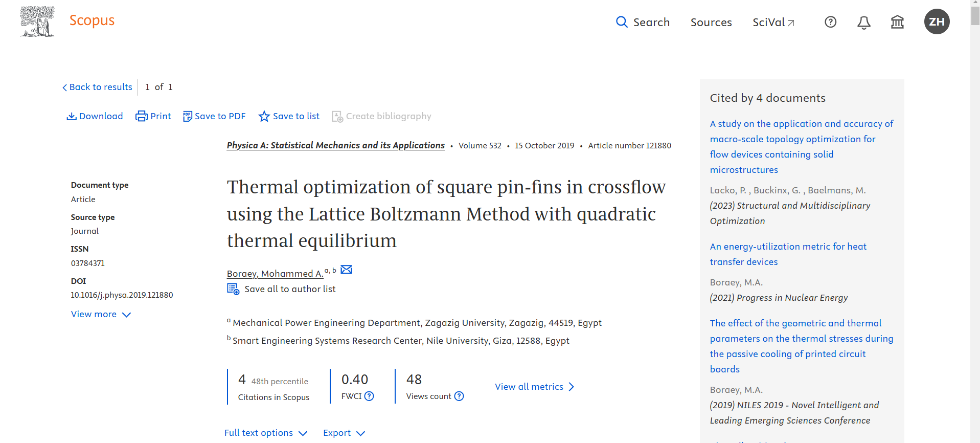
Task: Click the FWCI info question icon
Action: point(369,396)
